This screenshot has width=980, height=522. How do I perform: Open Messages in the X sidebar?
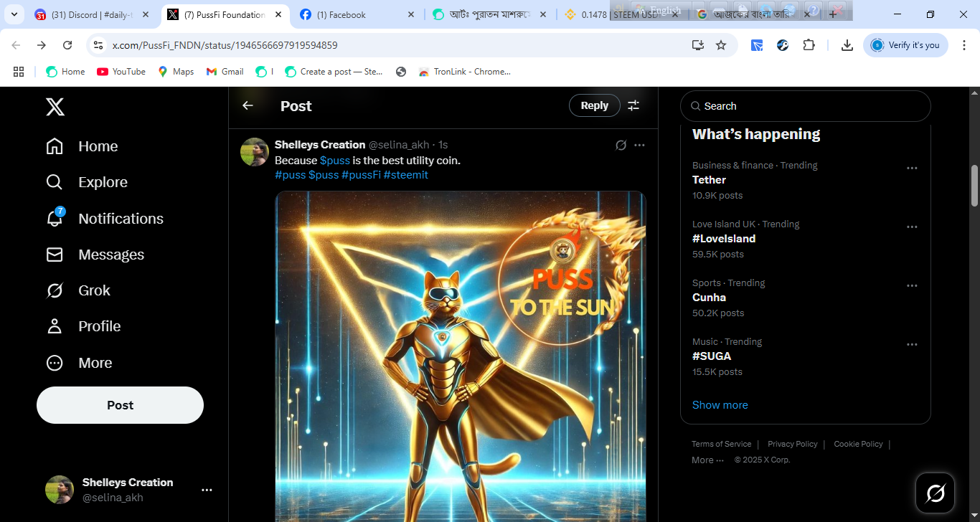95,255
